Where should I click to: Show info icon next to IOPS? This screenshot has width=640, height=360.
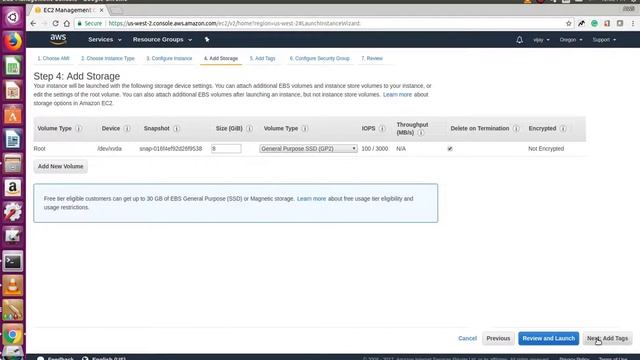(382, 129)
